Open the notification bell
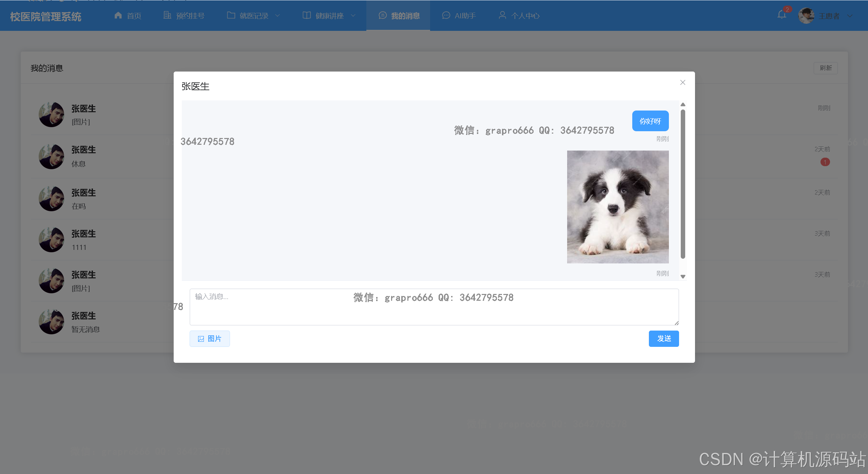Image resolution: width=868 pixels, height=474 pixels. 782,15
